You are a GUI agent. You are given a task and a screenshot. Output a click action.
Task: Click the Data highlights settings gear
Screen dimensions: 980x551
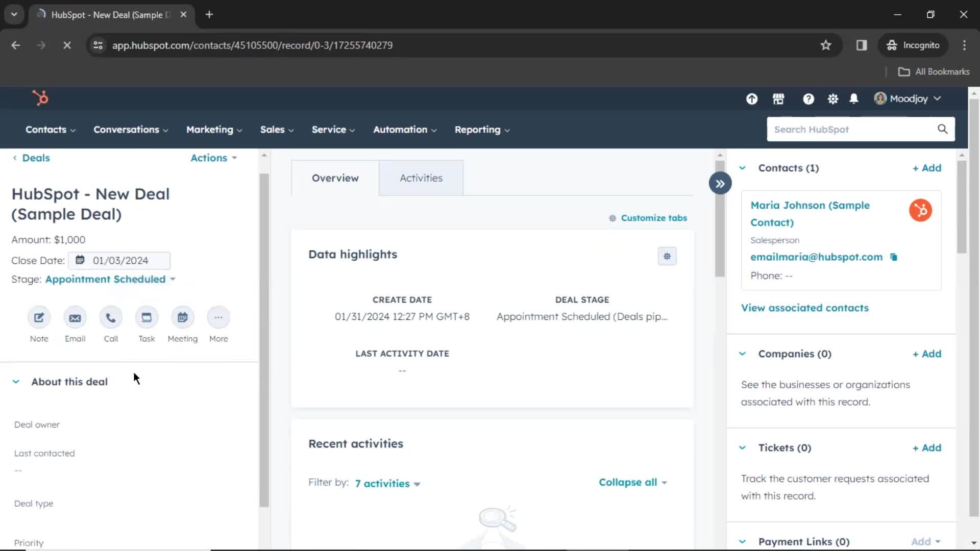click(667, 256)
